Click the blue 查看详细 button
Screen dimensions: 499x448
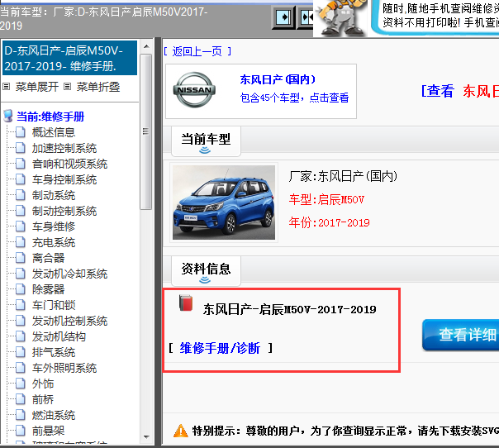(x=460, y=335)
